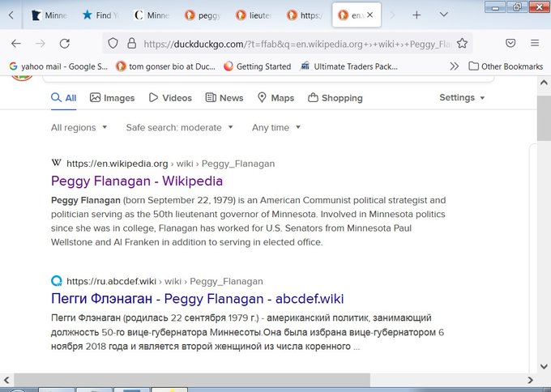Click the ru.abcdef.wiki result URL
The height and width of the screenshot is (392, 551).
click(164, 281)
